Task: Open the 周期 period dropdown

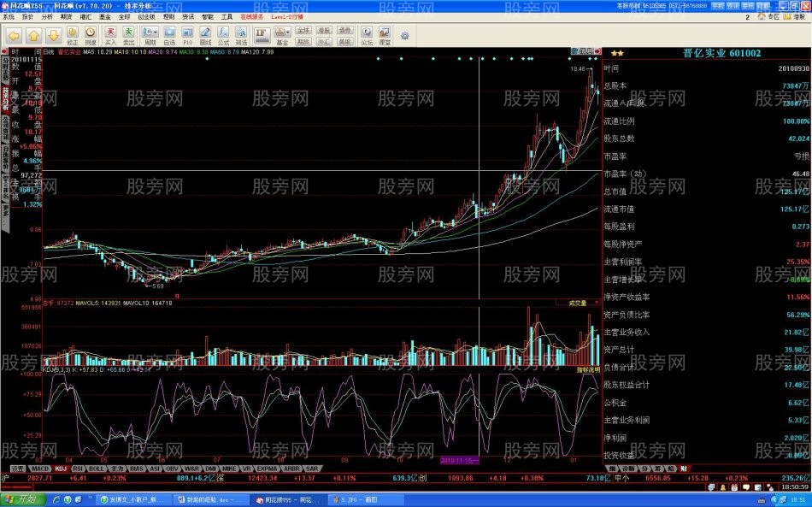Action: click(150, 36)
